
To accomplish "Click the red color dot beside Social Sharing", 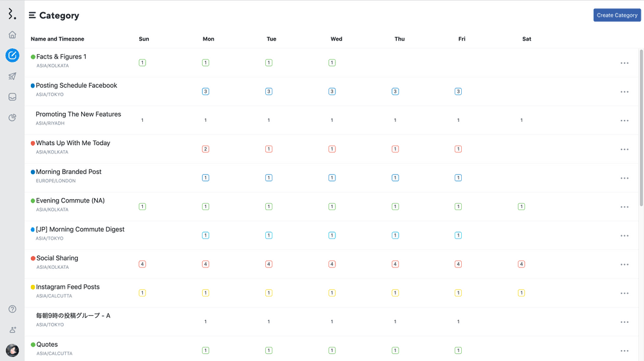I will tap(33, 259).
